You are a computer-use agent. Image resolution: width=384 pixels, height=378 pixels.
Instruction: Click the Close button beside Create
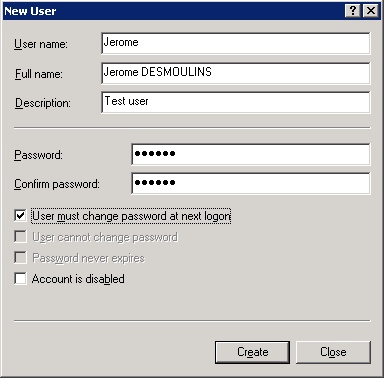pos(333,352)
